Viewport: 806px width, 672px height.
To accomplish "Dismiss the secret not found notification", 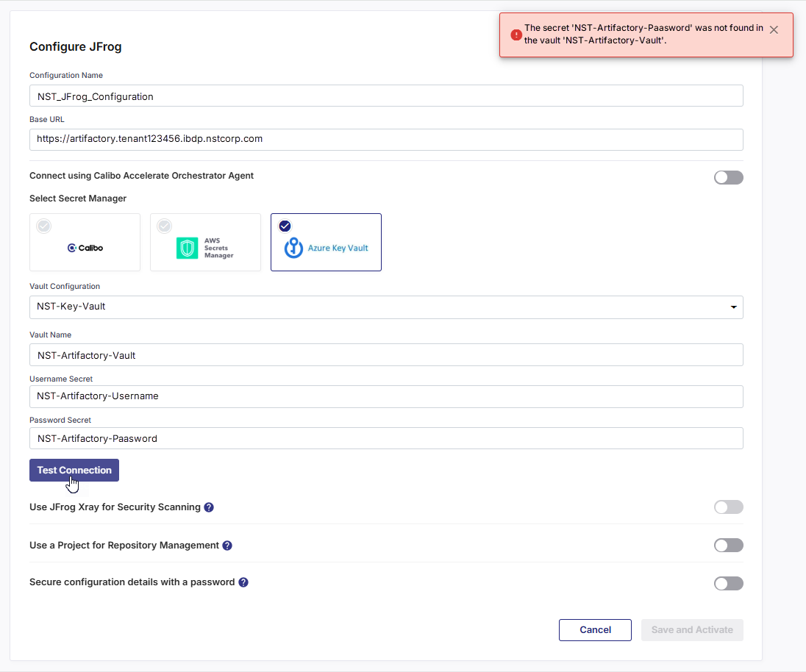I will (773, 29).
